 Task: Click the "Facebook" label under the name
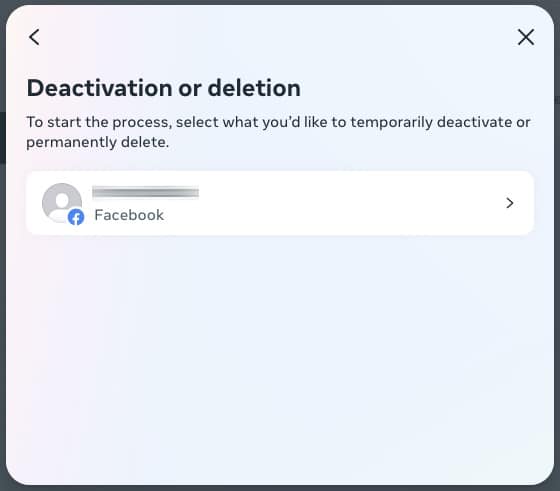click(129, 215)
